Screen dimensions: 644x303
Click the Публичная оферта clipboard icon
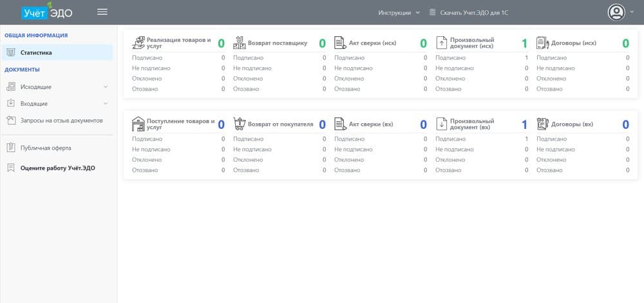coord(11,148)
